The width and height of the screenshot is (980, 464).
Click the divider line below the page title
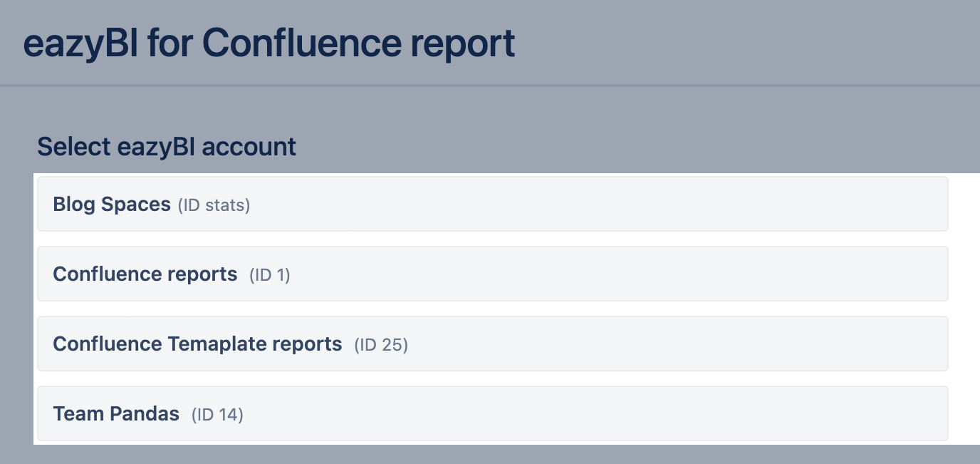pyautogui.click(x=490, y=86)
